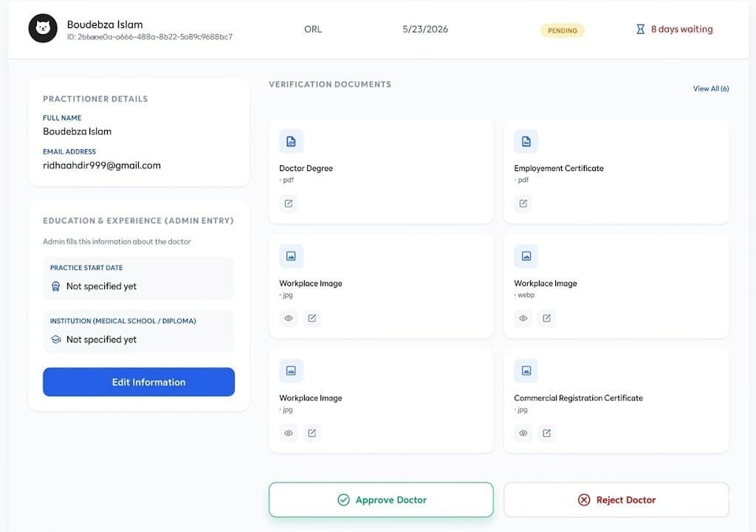Click the PENDING status badge

[x=562, y=30]
